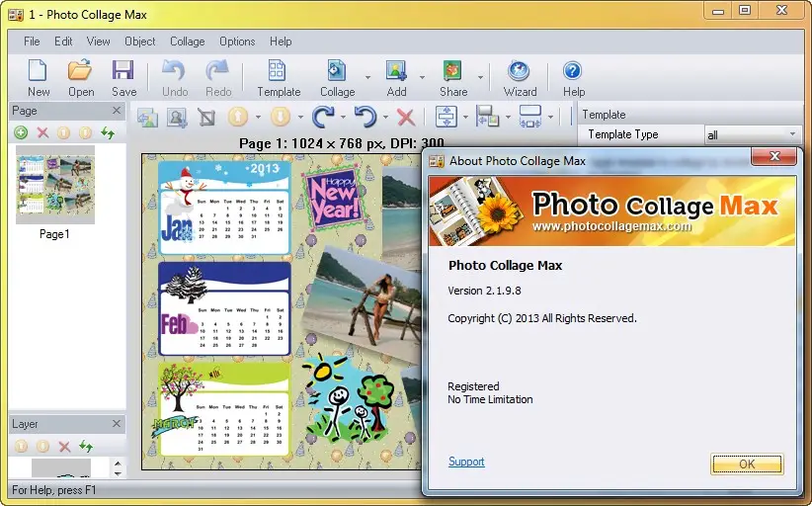This screenshot has height=506, width=812.
Task: Save the current collage
Action: click(x=123, y=78)
